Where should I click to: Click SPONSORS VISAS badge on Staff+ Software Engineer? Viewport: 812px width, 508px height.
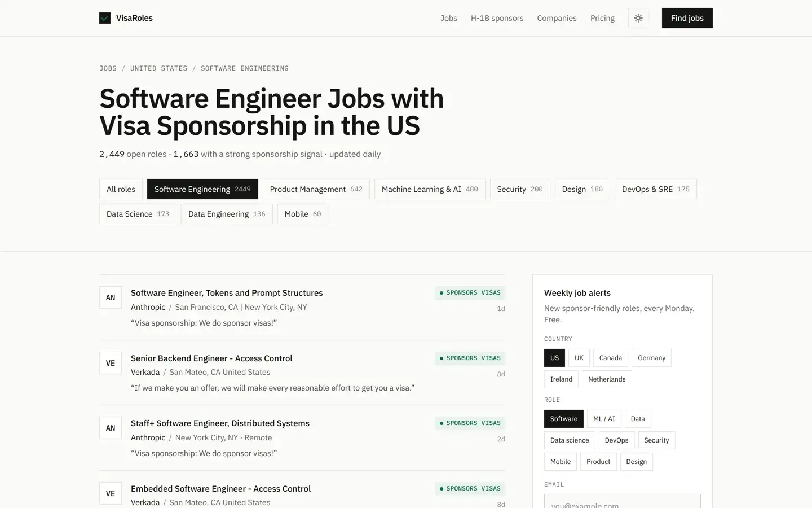(x=470, y=423)
